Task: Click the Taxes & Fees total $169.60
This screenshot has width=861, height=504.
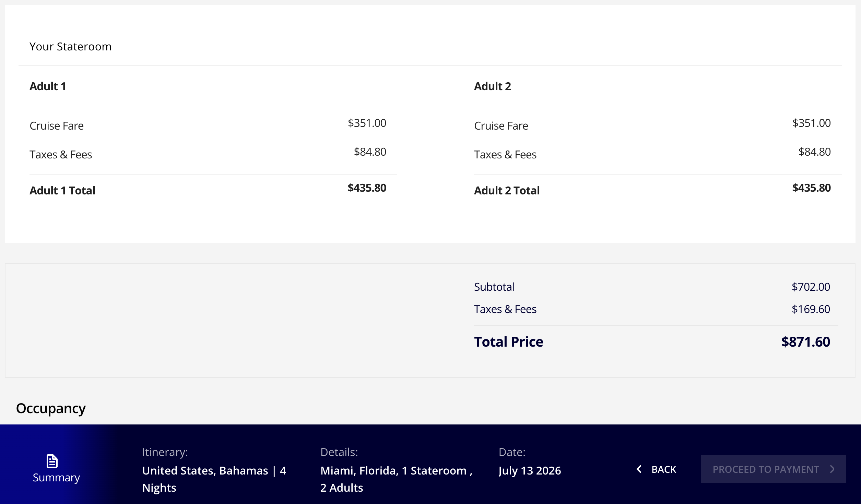Action: coord(811,309)
